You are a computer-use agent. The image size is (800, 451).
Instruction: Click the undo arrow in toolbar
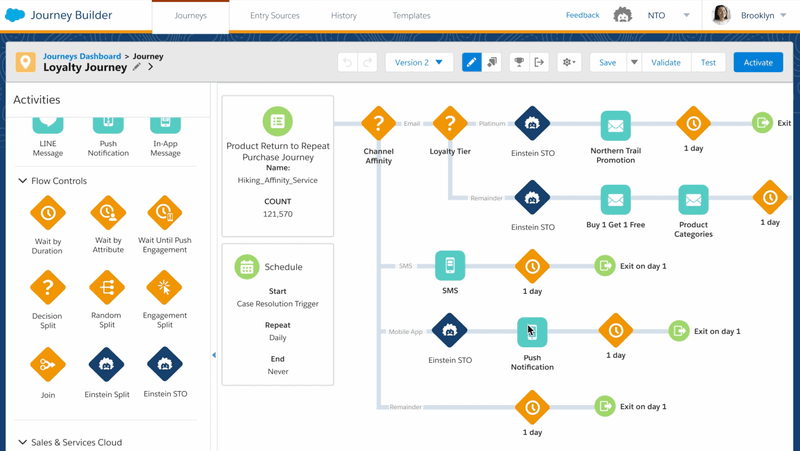pos(347,62)
